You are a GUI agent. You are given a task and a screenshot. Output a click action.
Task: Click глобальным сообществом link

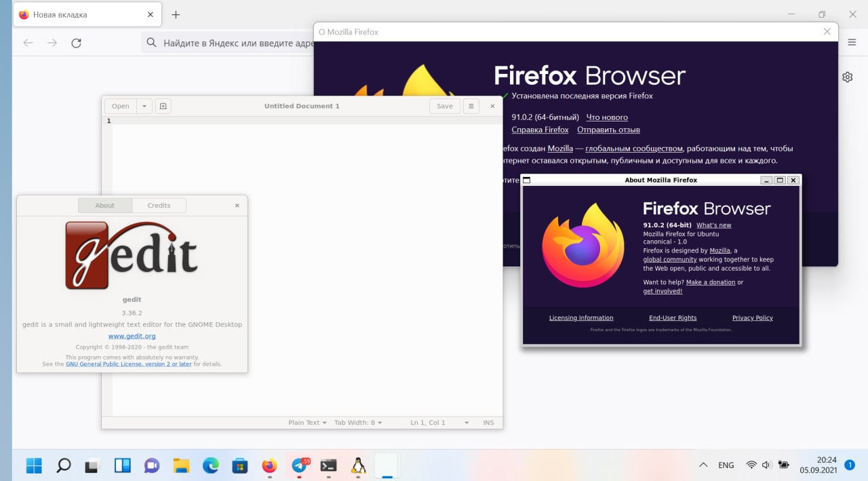coord(634,149)
